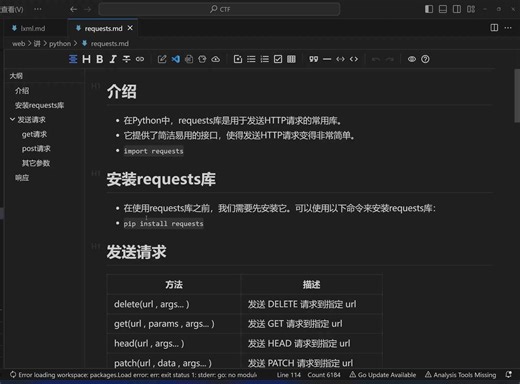The width and height of the screenshot is (520, 384).
Task: Click the 介绍 heading in document
Action: click(122, 91)
